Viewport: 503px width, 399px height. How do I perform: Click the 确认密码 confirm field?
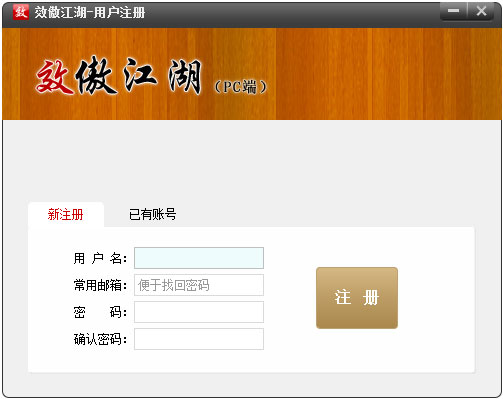coord(199,339)
